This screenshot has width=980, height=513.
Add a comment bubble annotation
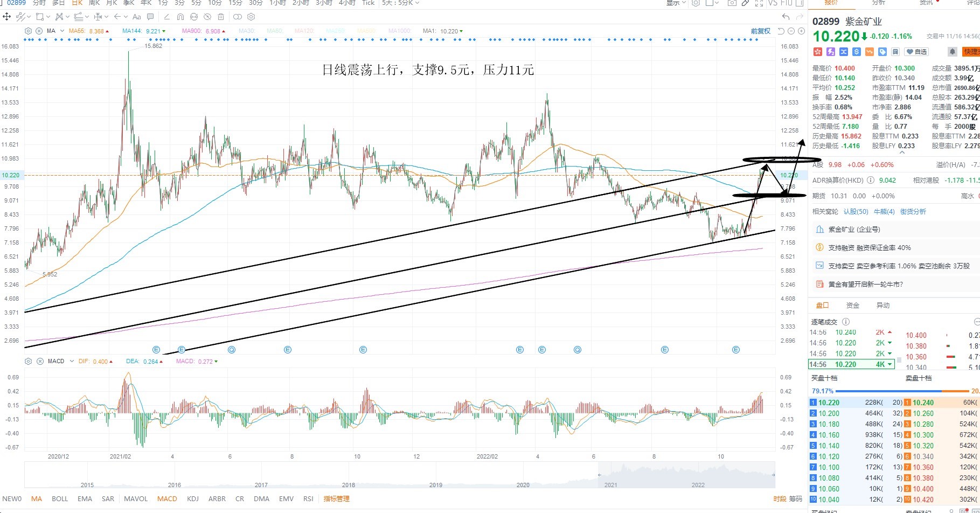pyautogui.click(x=150, y=17)
